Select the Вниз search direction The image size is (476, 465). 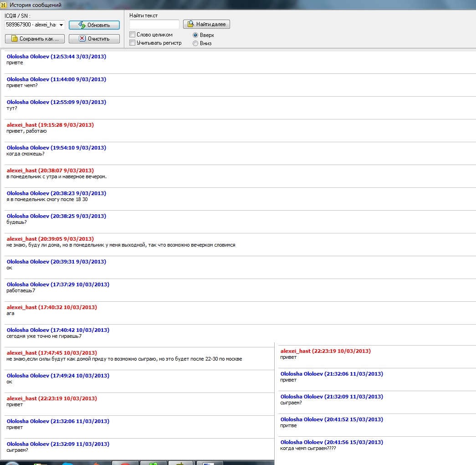click(195, 43)
